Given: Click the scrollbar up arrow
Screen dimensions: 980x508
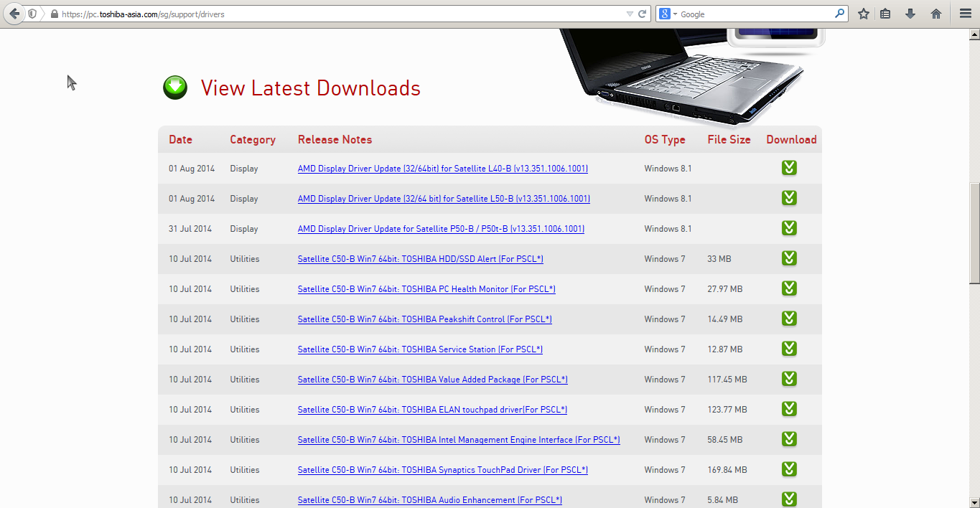Looking at the screenshot, I should pyautogui.click(x=974, y=34).
